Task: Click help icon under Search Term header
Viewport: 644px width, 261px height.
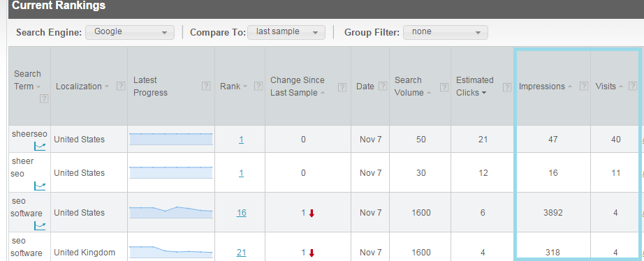Action: pos(44,98)
